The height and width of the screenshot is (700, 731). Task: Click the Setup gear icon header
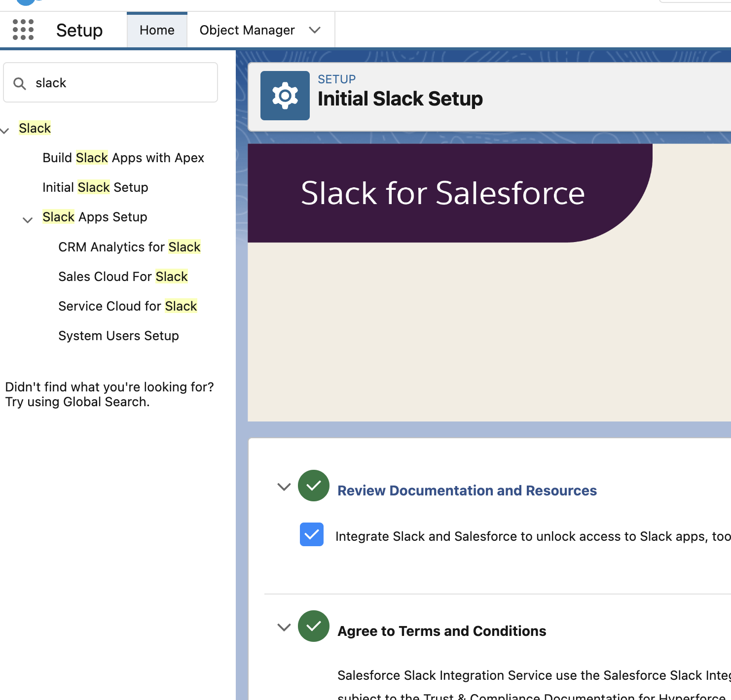[x=79, y=30]
